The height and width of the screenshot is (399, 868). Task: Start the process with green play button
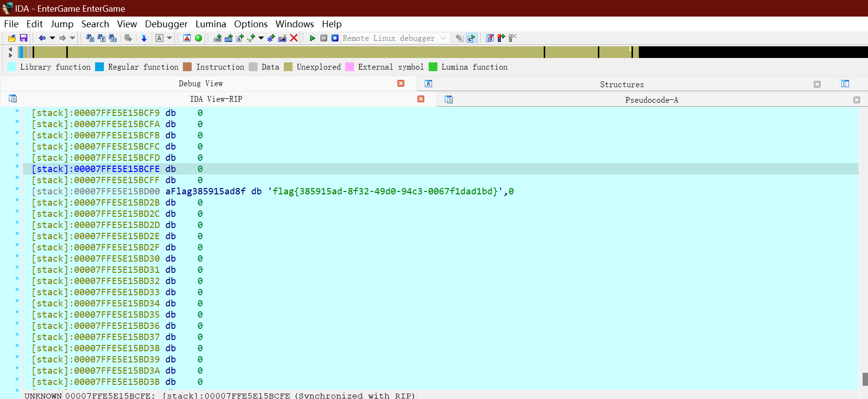tap(313, 38)
